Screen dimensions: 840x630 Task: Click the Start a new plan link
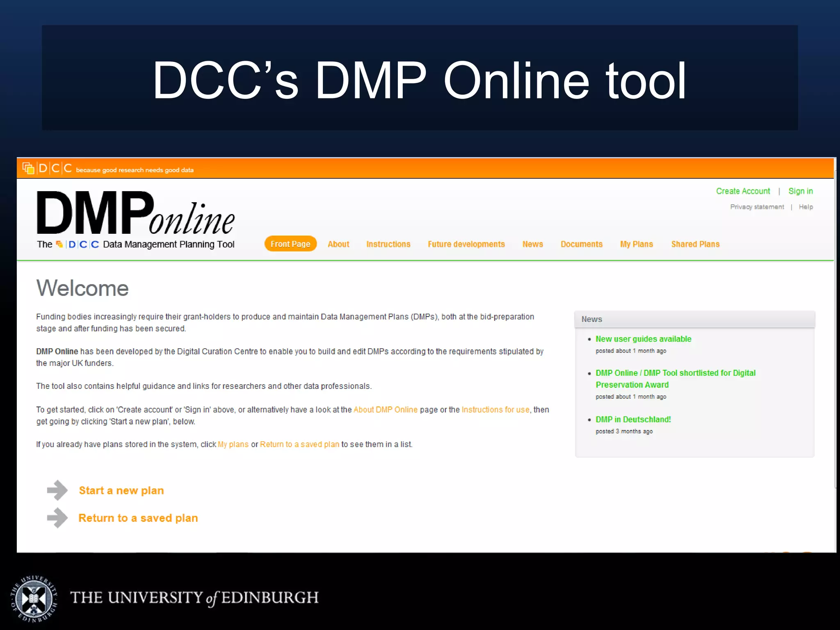point(121,491)
